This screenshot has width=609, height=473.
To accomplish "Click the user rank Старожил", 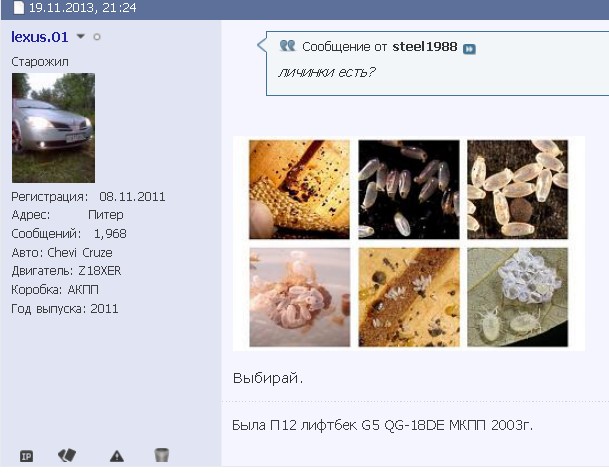I will (x=40, y=62).
